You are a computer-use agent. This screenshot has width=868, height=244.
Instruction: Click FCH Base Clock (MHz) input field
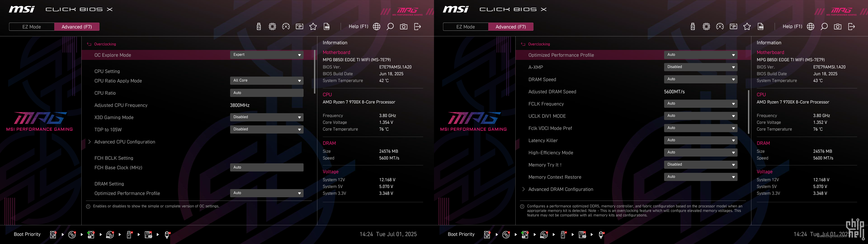[x=267, y=167]
